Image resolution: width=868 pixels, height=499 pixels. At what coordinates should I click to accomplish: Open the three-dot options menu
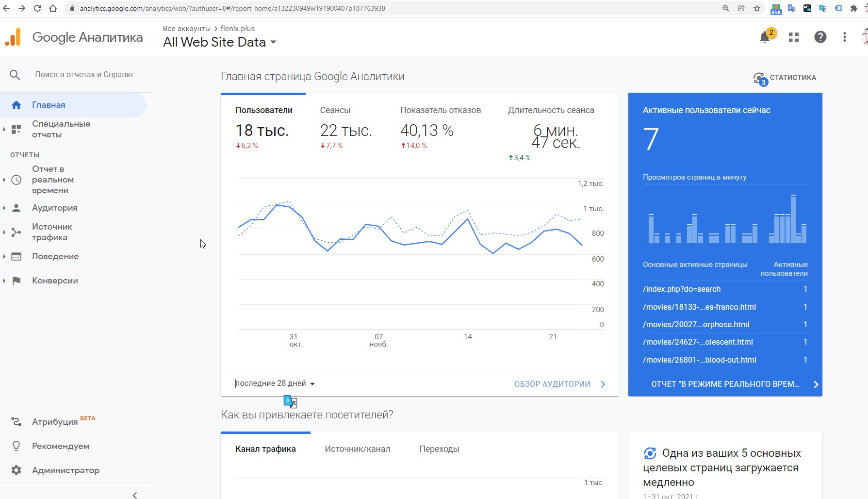coord(845,37)
